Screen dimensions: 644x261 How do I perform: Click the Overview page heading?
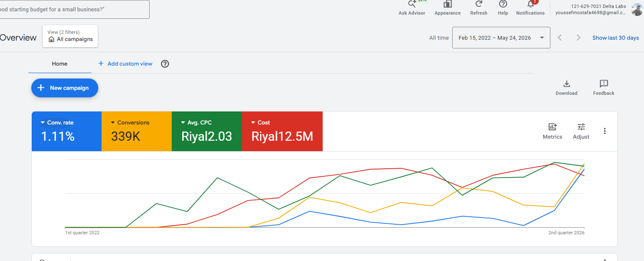pyautogui.click(x=18, y=38)
